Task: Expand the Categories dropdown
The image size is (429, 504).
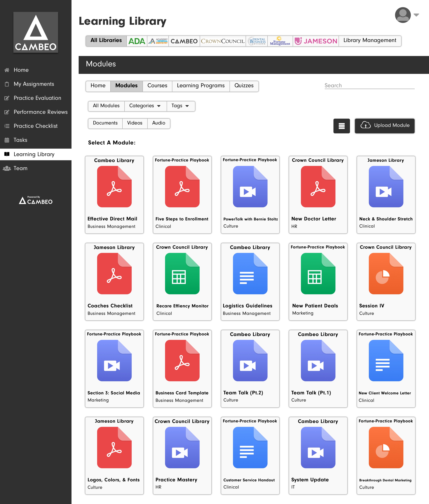Action: click(145, 106)
